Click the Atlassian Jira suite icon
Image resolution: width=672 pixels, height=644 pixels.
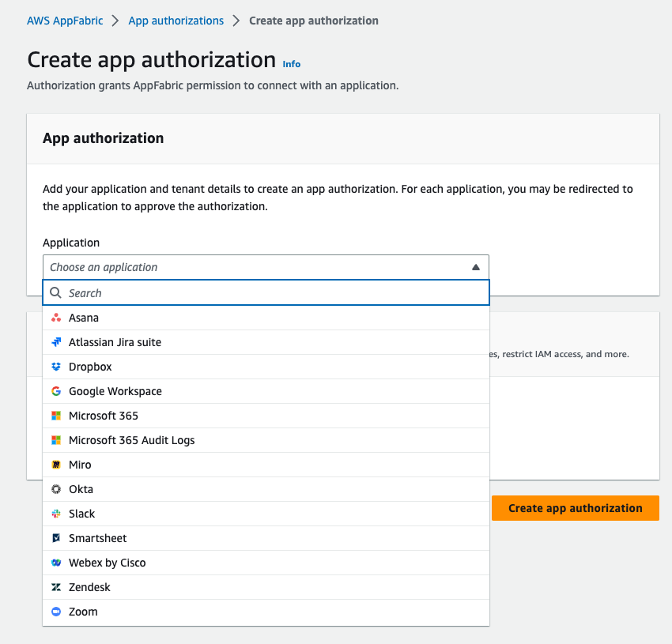coord(55,342)
